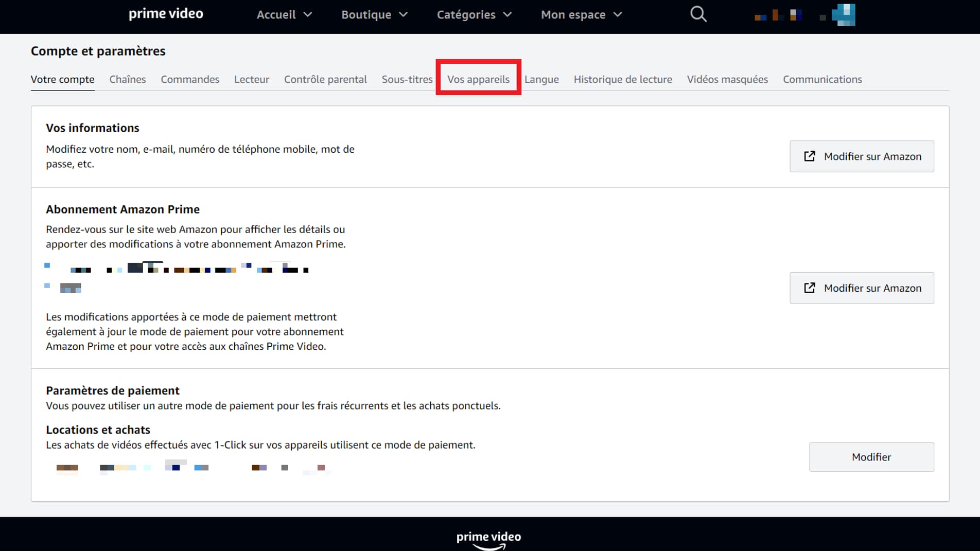The image size is (980, 551).
Task: Click the Modifier button for Locations et achats
Action: point(871,457)
